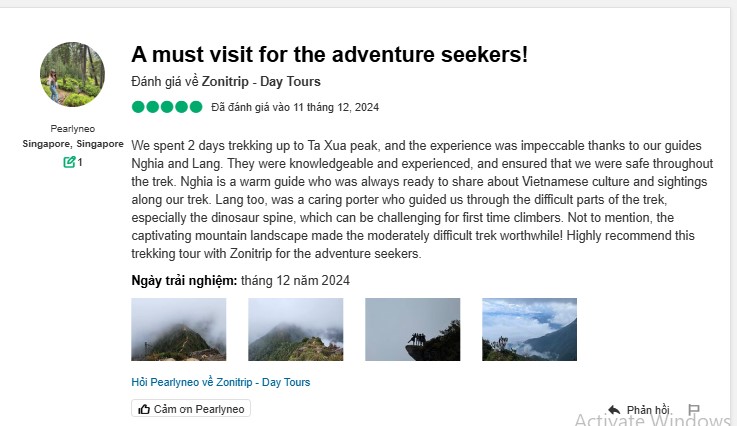Click the 'Ngày trải nghiệm' experience date line
The width and height of the screenshot is (737, 426).
click(241, 280)
